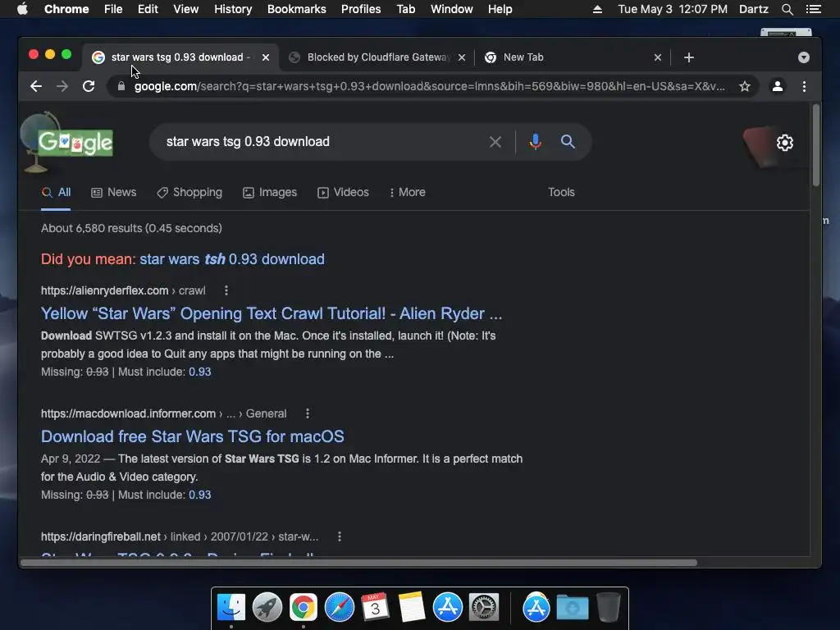The width and height of the screenshot is (840, 630).
Task: Click the horizontal scrollbar at window bottom
Action: [359, 563]
